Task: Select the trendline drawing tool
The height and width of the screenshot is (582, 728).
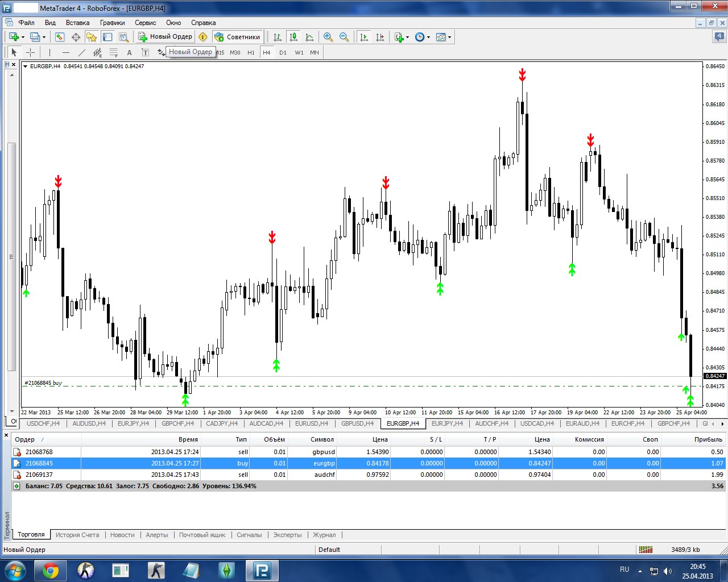Action: 81,52
